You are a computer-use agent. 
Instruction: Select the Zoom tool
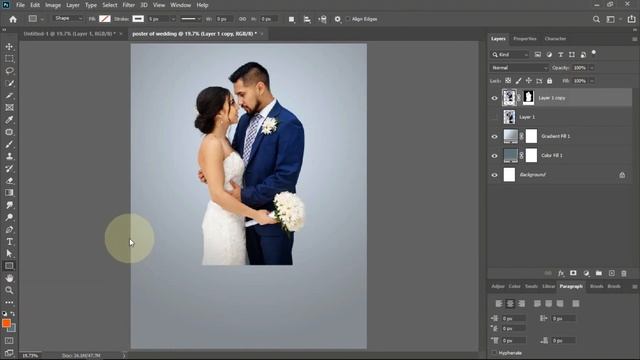[x=9, y=290]
